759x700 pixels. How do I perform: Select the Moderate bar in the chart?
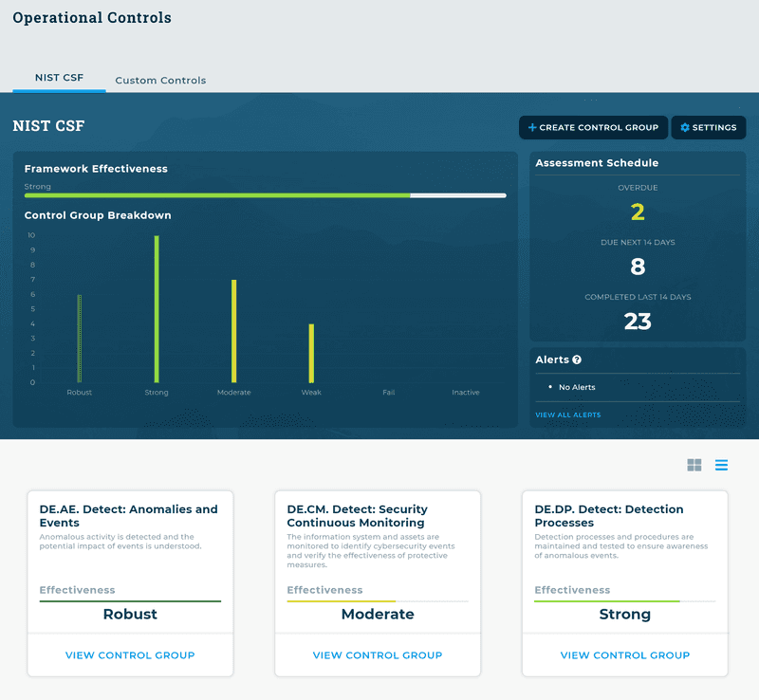pyautogui.click(x=233, y=331)
